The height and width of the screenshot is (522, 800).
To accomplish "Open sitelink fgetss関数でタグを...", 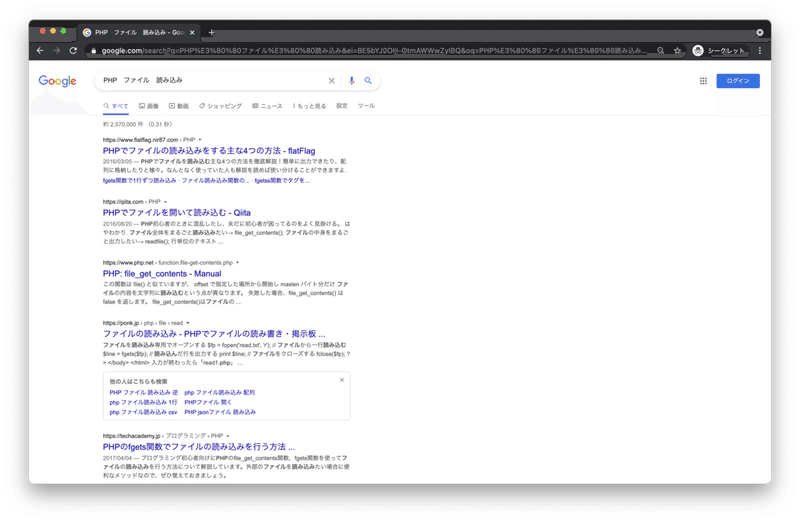I will tap(282, 181).
